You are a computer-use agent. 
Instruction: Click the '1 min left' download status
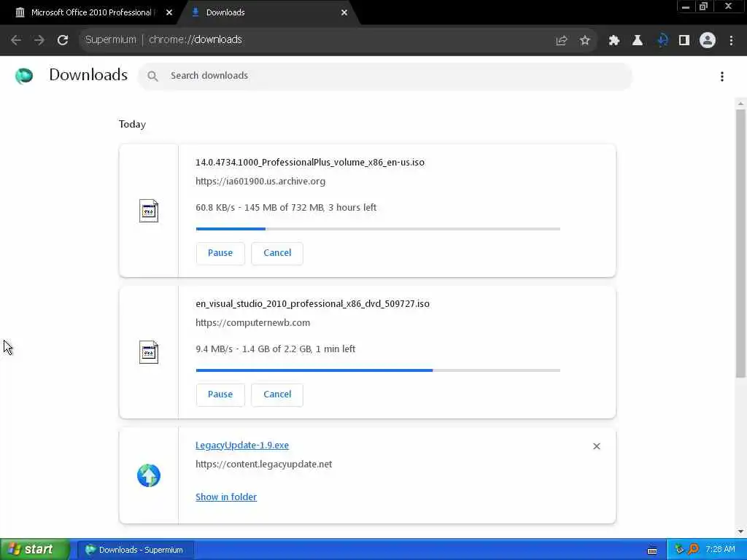(336, 349)
